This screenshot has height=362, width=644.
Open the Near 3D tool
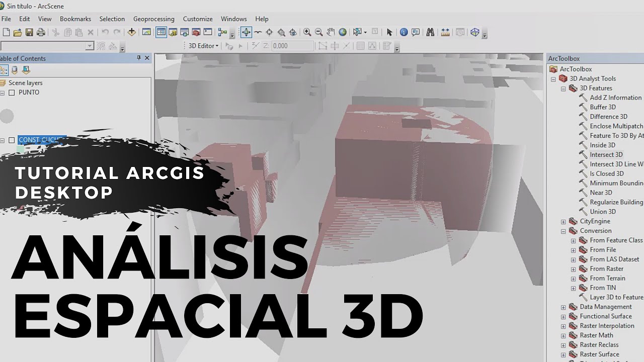point(601,193)
